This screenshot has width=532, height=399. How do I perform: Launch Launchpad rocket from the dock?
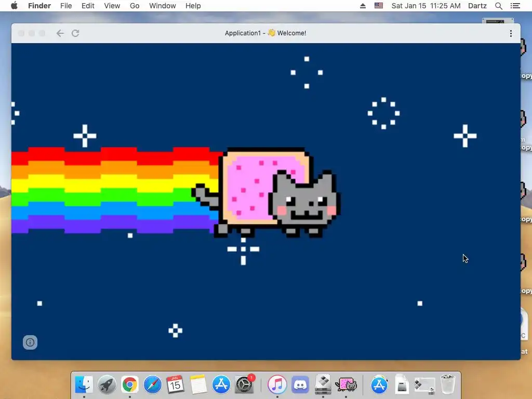coord(107,385)
